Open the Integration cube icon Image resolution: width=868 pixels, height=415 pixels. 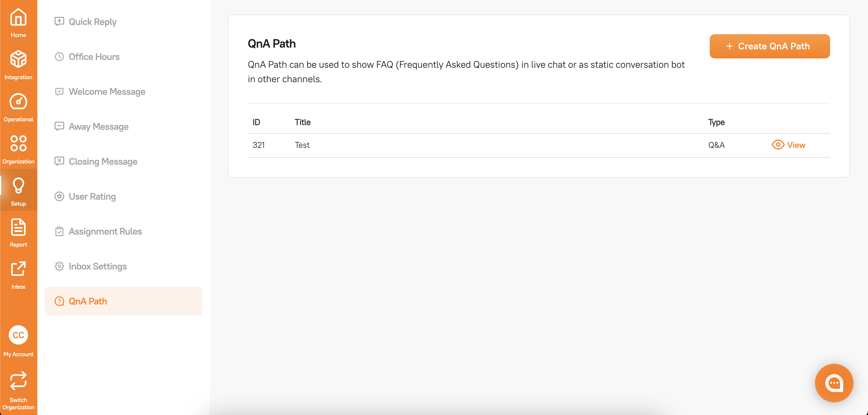click(x=18, y=60)
